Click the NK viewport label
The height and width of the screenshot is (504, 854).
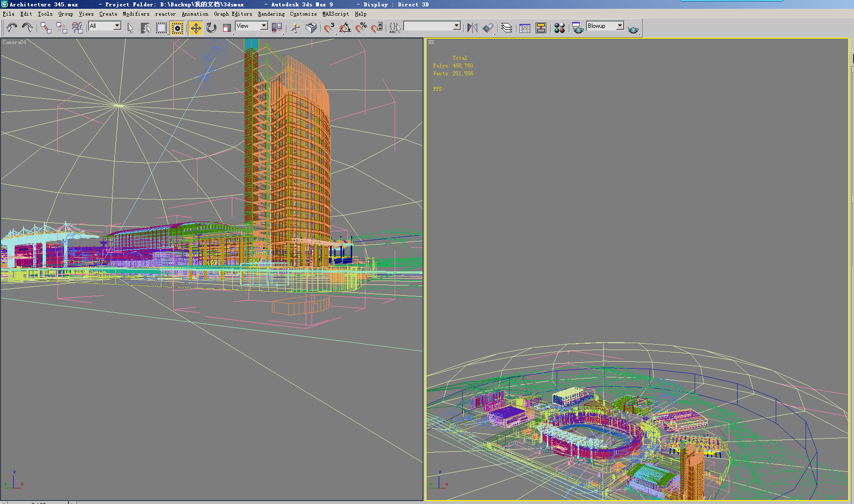click(x=431, y=43)
